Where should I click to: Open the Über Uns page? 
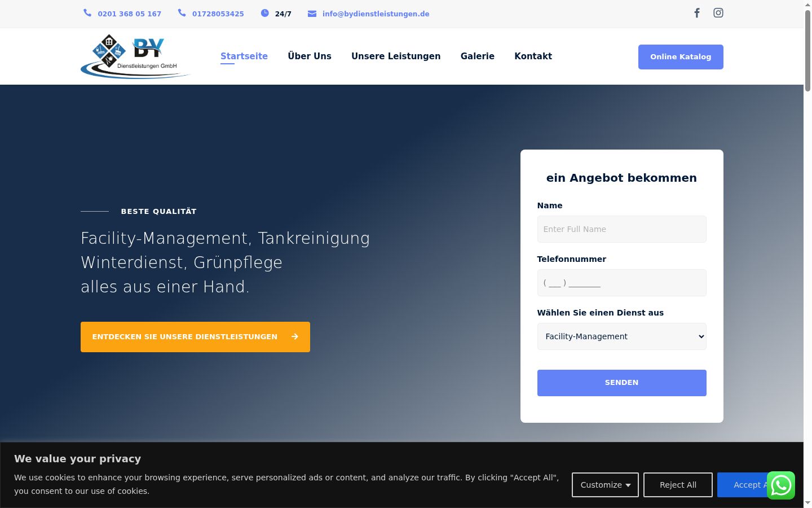[x=310, y=56]
